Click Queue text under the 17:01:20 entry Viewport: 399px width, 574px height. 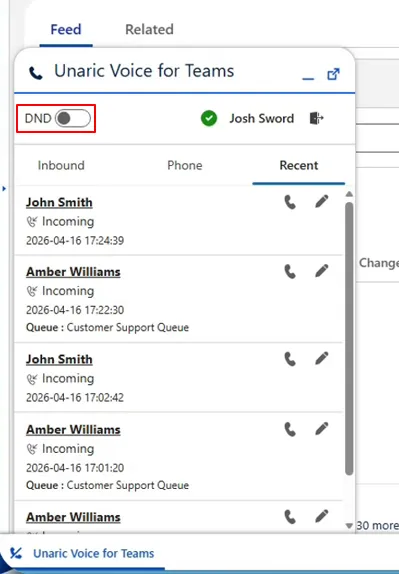(x=107, y=485)
